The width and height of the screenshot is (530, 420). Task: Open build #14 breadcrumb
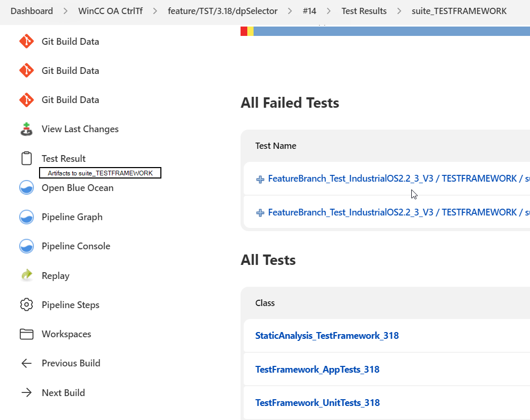tap(310, 11)
